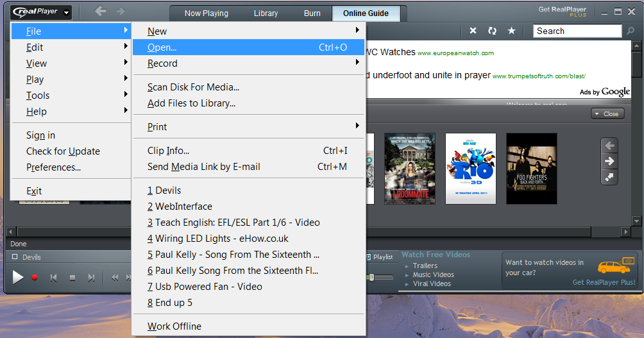
Task: Open recent item 6 Paul Kelly Song
Action: click(x=248, y=271)
